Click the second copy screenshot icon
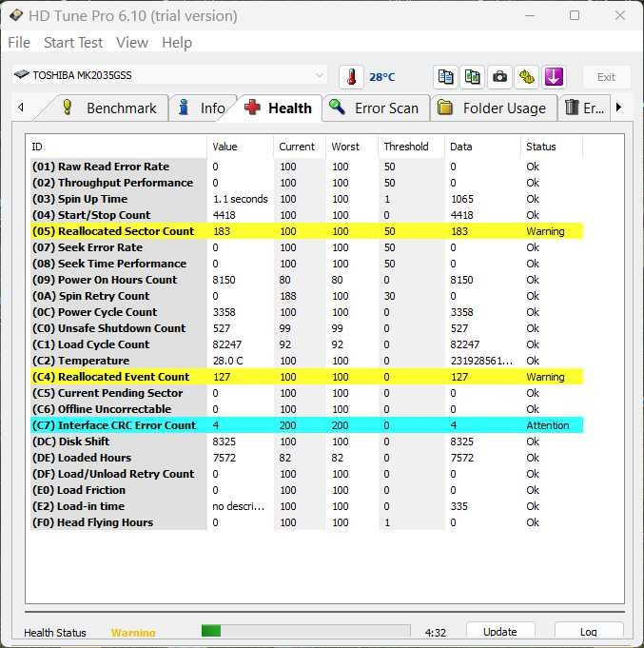This screenshot has height=648, width=644. [x=473, y=77]
